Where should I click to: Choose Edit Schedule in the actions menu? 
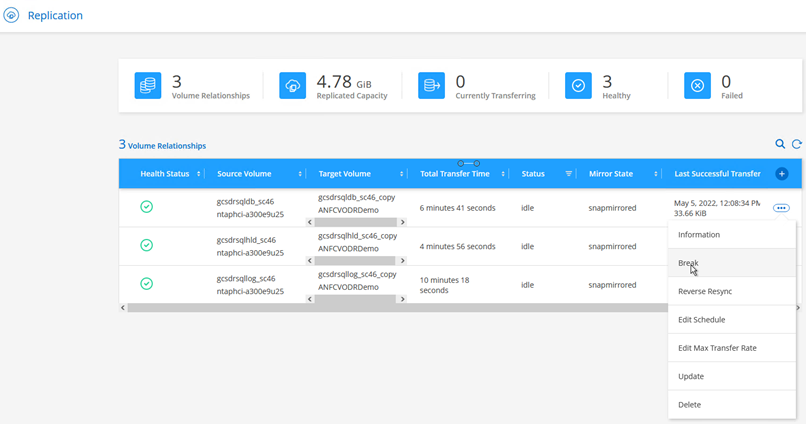pos(701,320)
